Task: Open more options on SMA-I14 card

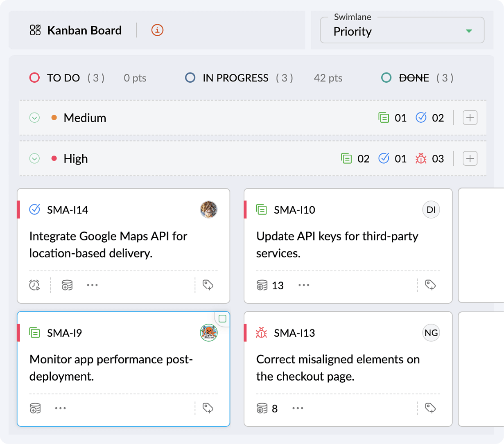Action: pyautogui.click(x=92, y=285)
